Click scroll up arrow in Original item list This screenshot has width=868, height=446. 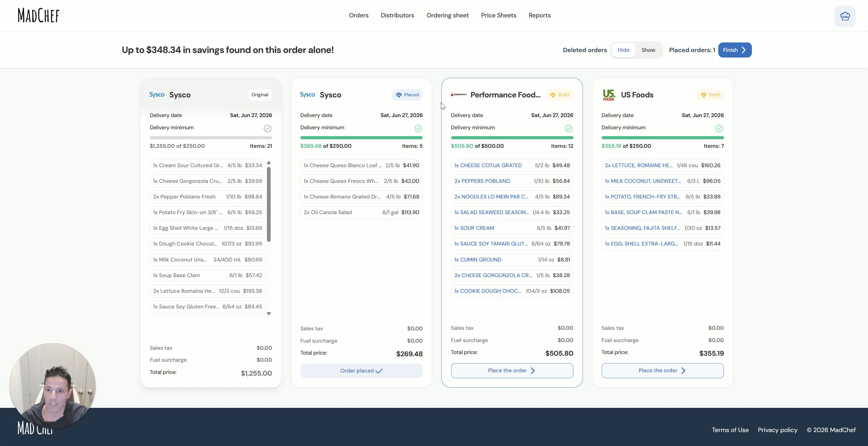[x=269, y=163]
